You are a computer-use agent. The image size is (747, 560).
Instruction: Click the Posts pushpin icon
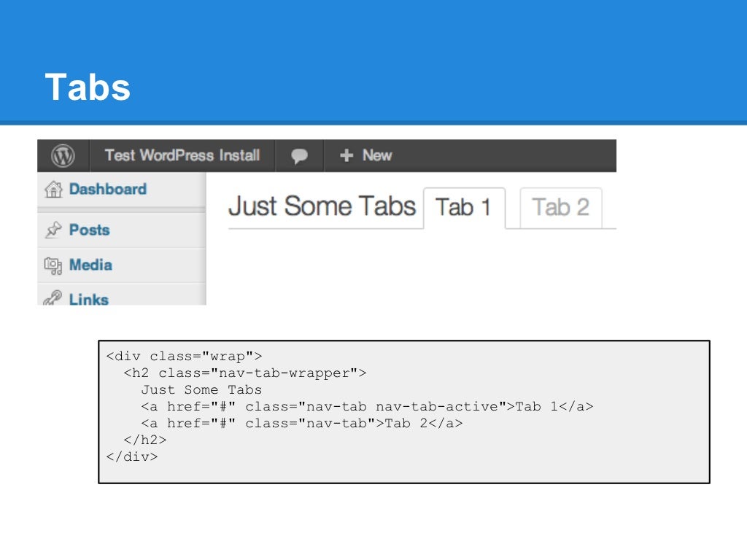click(53, 230)
